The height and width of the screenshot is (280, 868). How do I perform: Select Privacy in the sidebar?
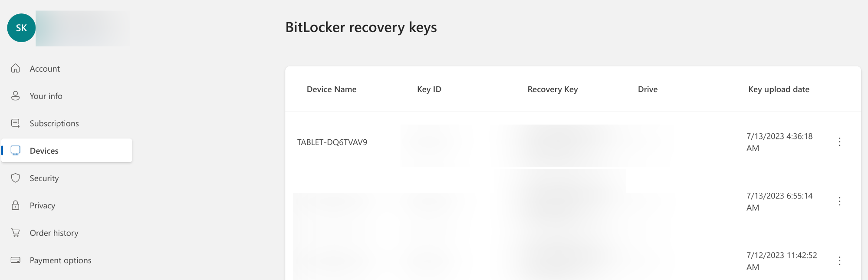coord(43,205)
